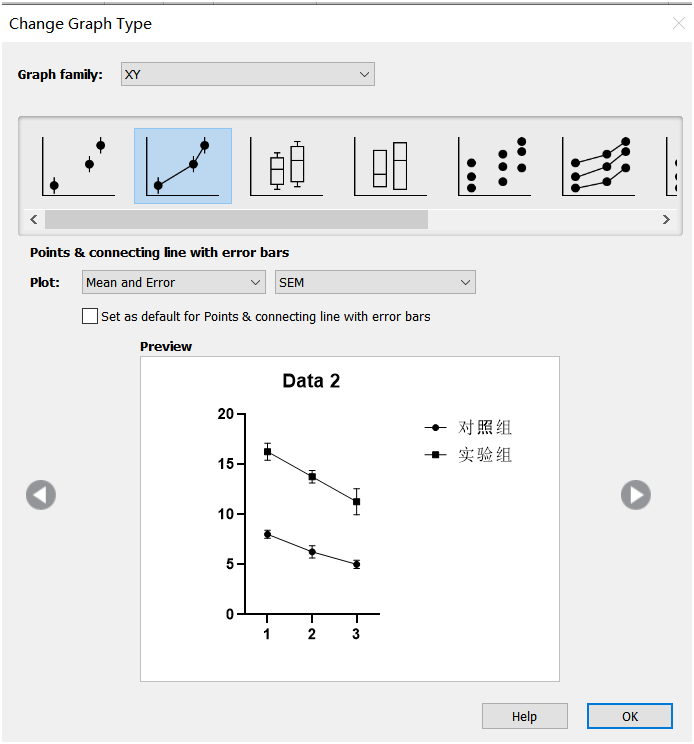Click the previous graph preview arrow
This screenshot has width=694, height=744.
click(41, 495)
